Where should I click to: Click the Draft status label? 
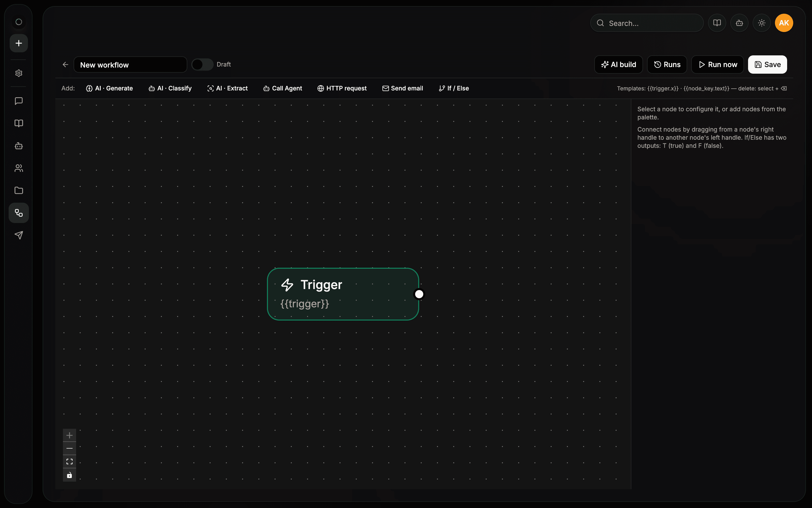pos(224,65)
